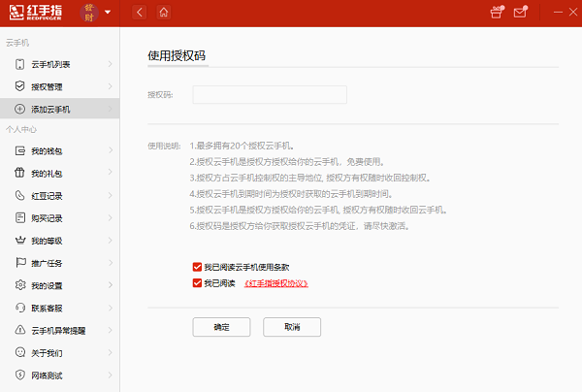Expand chevron next to 授权管理
Screen dimensions: 582x392
tap(111, 86)
